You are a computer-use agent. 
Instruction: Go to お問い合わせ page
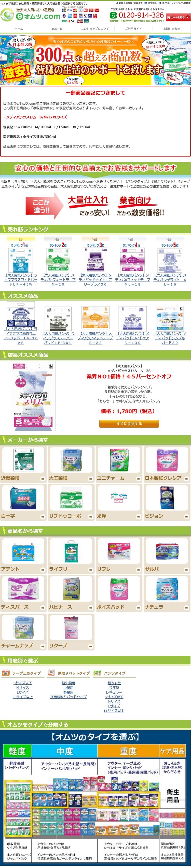pyautogui.click(x=171, y=29)
